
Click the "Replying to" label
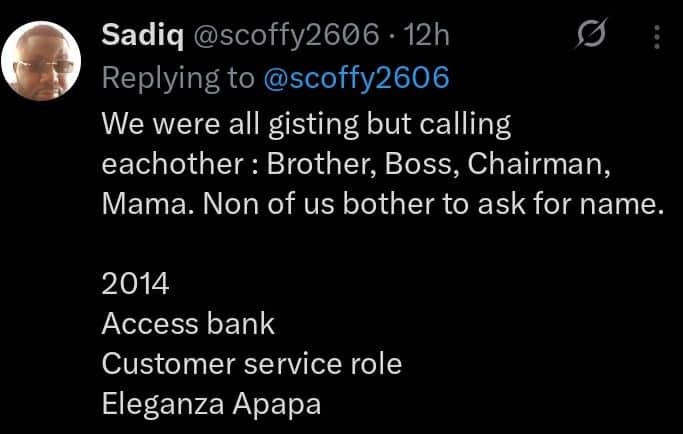coord(177,77)
